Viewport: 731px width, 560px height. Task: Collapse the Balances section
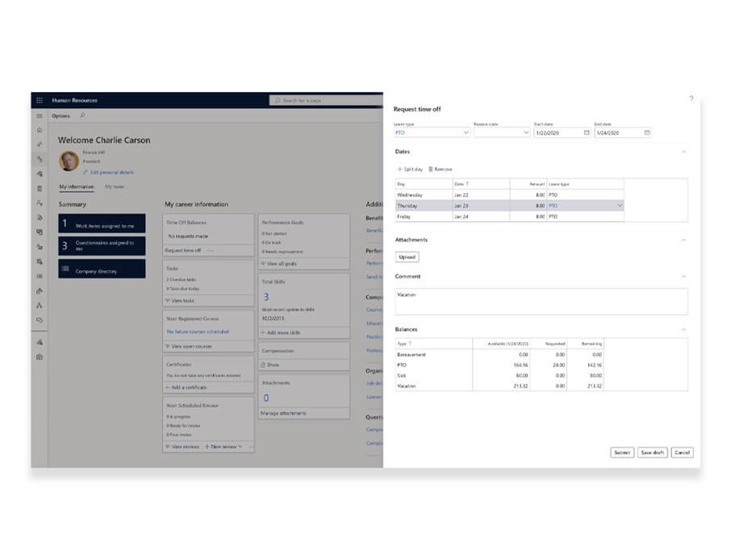683,329
